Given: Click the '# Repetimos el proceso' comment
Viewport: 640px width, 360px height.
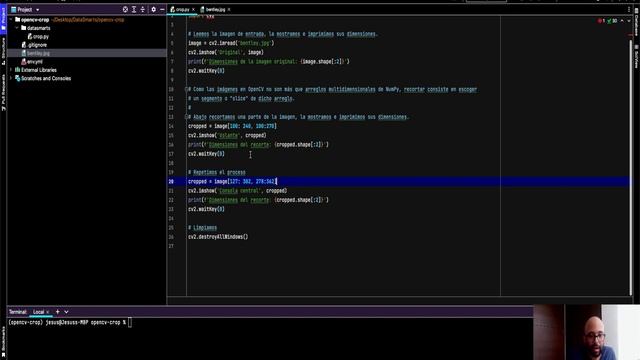Looking at the screenshot, I should (217, 172).
